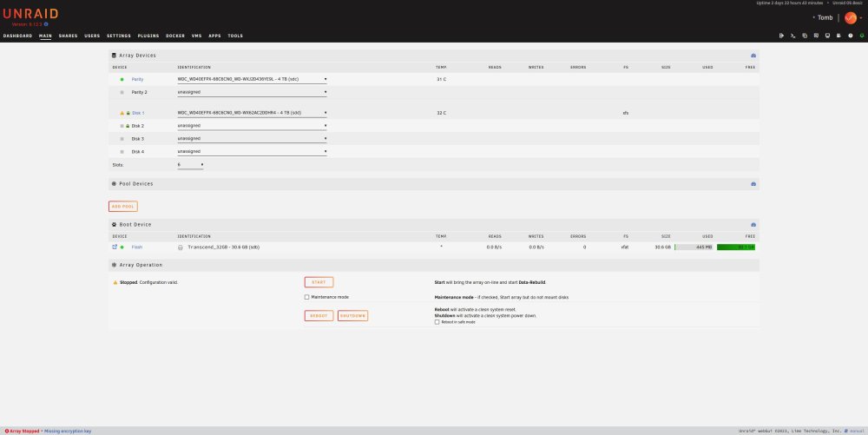
Task: Click the Array Stopped status in footer
Action: [x=23, y=431]
